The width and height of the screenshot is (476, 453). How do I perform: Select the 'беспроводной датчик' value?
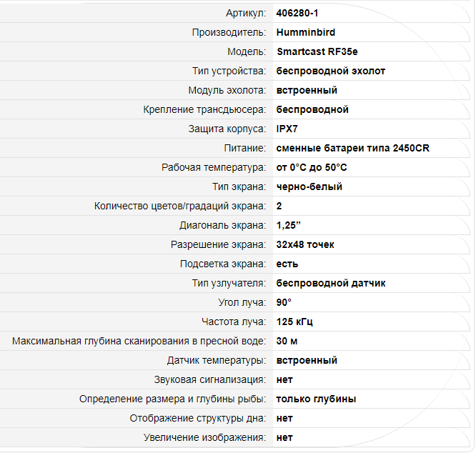tap(331, 284)
